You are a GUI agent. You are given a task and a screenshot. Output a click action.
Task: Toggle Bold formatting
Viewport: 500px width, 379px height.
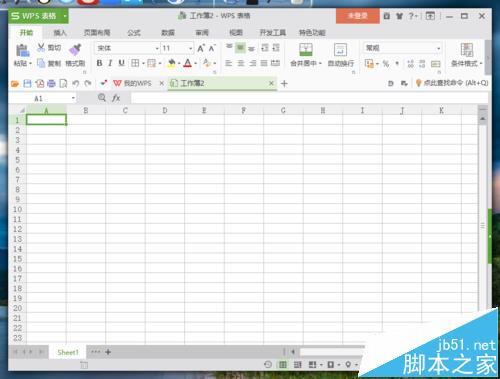[x=99, y=63]
